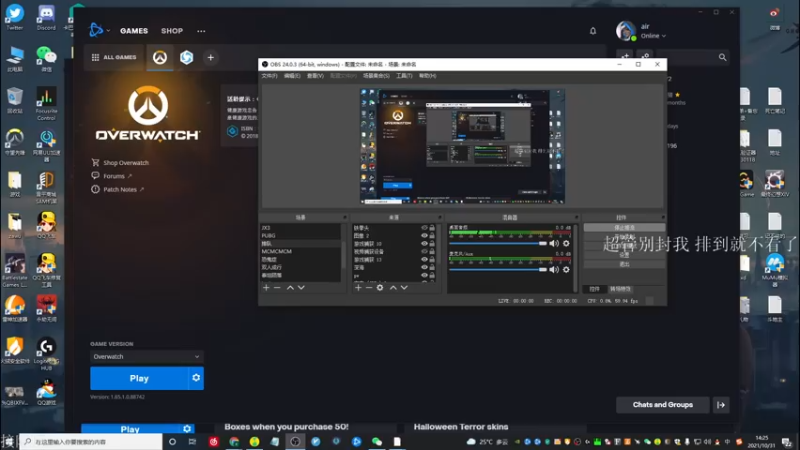Toggle visibility of sixth OBS source
The width and height of the screenshot is (800, 450).
pyautogui.click(x=424, y=267)
